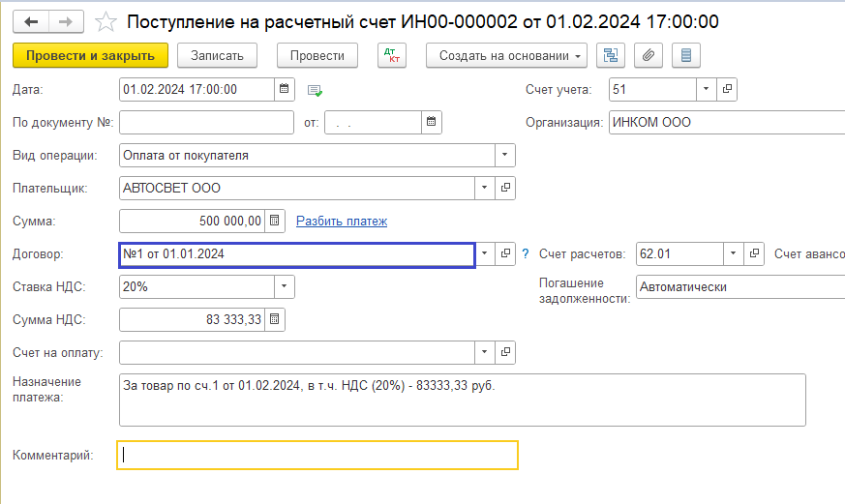Screen dimensions: 845x504
Task: Open the calendar picker for Дата field
Action: click(x=285, y=90)
